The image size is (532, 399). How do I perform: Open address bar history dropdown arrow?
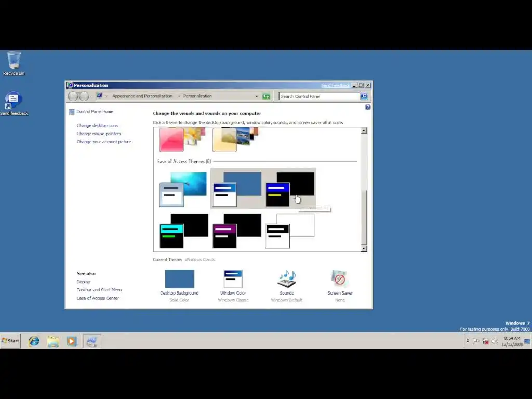257,96
